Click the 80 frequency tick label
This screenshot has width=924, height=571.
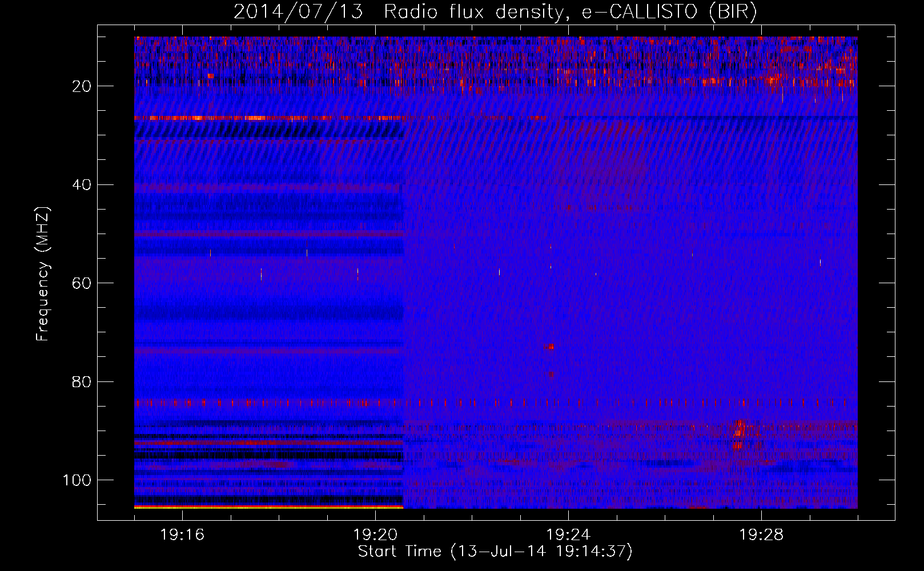82,382
